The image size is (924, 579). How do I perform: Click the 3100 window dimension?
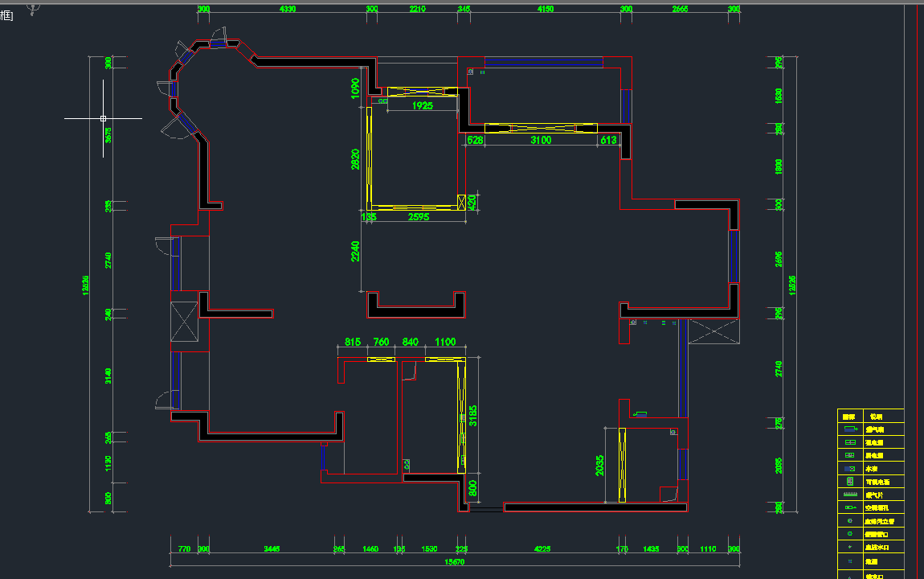[541, 140]
